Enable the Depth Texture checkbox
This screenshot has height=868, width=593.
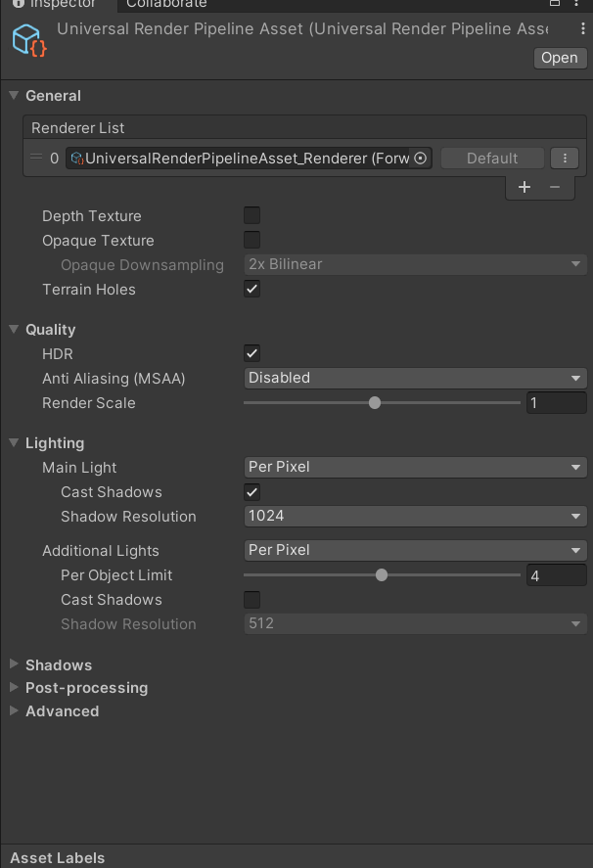pos(251,215)
